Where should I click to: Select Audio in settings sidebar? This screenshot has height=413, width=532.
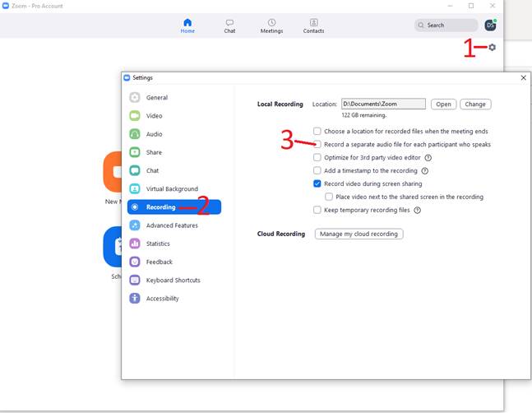tap(154, 134)
